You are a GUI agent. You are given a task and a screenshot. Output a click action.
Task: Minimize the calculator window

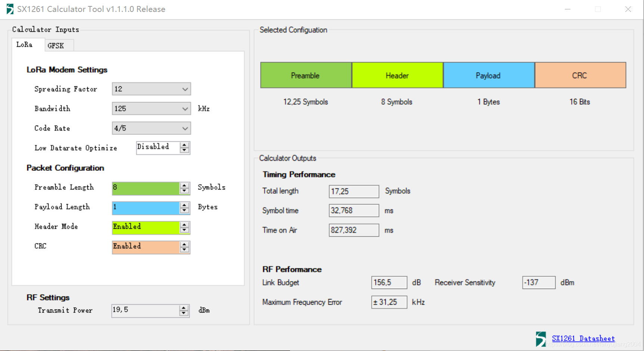(x=567, y=9)
